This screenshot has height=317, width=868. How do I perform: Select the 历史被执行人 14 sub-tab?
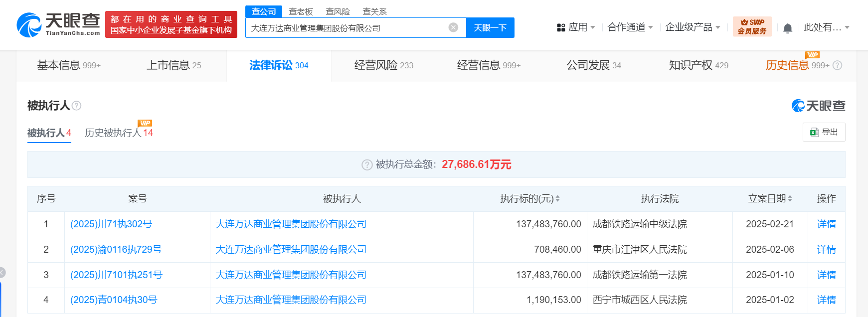pos(119,133)
